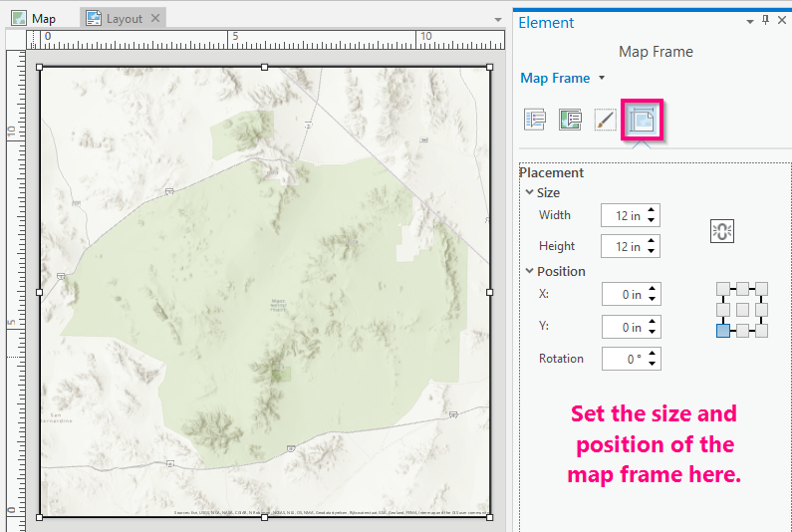Screen dimensions: 792x532
Task: Click the map frame top-left resize handle
Action: [x=40, y=67]
